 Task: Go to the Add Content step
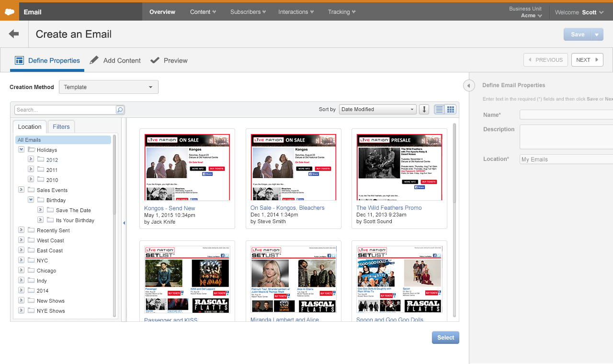click(115, 60)
